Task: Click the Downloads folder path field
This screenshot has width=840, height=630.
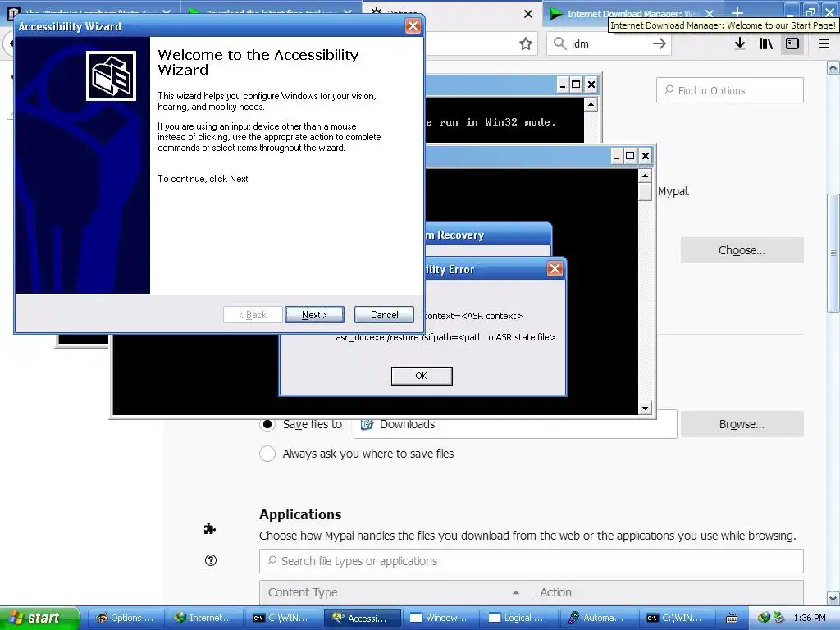Action: 515,424
